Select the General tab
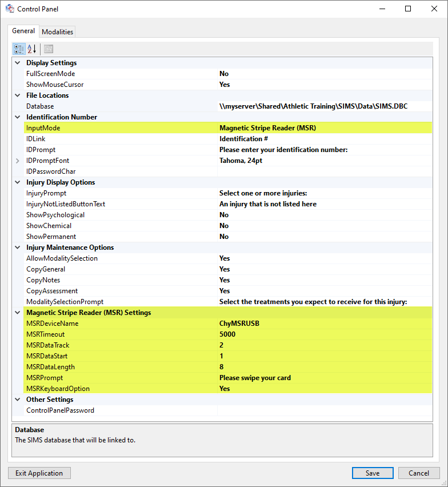The width and height of the screenshot is (448, 487). [x=23, y=31]
